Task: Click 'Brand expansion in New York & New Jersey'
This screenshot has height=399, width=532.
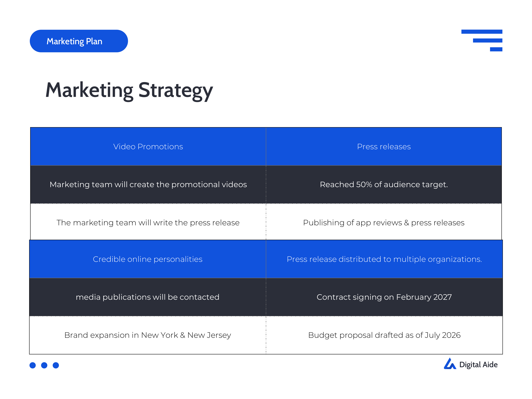Action: pyautogui.click(x=148, y=335)
